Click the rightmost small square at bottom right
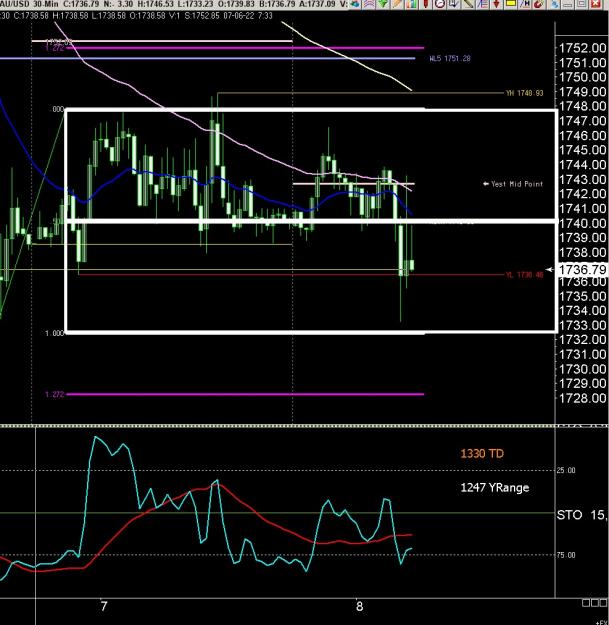Image resolution: width=609 pixels, height=625 pixels. click(602, 603)
